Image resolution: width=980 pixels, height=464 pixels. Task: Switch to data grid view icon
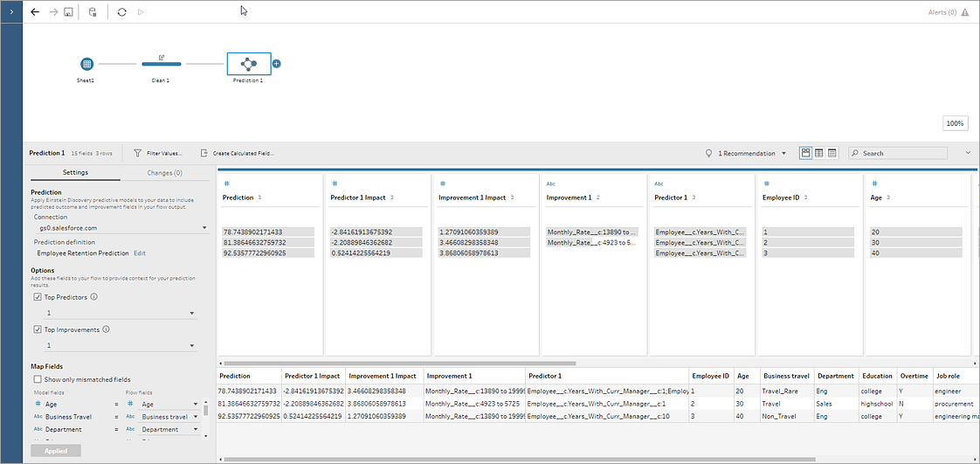(818, 153)
